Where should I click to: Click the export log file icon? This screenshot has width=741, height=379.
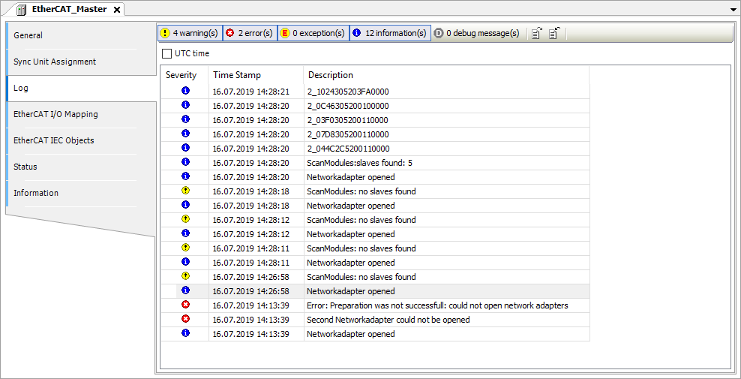click(537, 34)
